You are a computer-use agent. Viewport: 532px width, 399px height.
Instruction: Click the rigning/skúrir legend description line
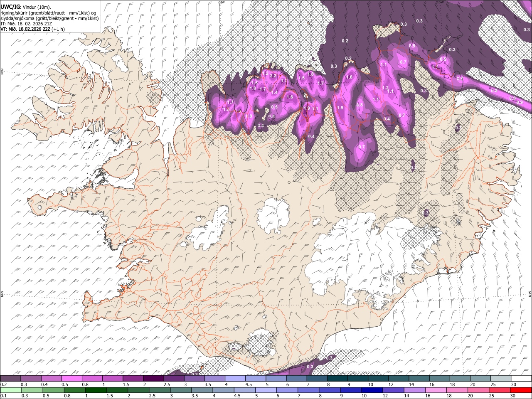(x=48, y=12)
